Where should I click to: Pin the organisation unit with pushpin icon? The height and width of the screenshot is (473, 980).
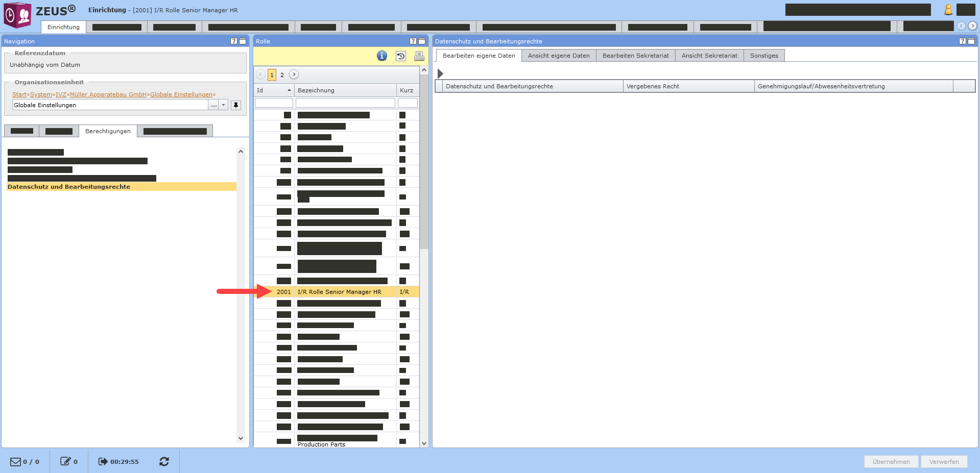click(236, 105)
